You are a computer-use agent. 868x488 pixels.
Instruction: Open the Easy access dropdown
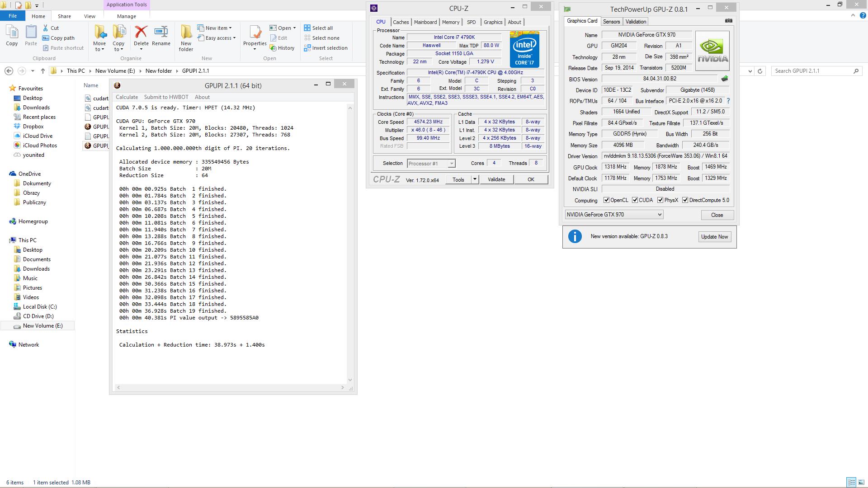216,38
